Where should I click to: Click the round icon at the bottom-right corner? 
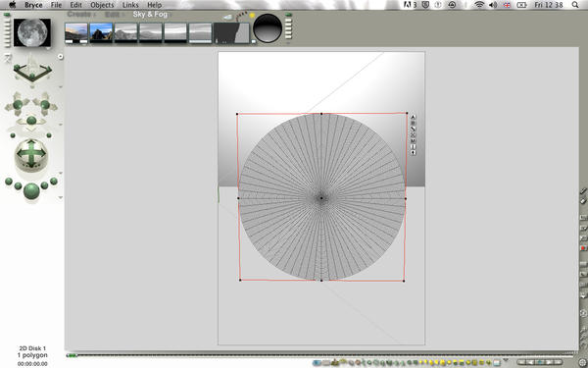(x=584, y=362)
